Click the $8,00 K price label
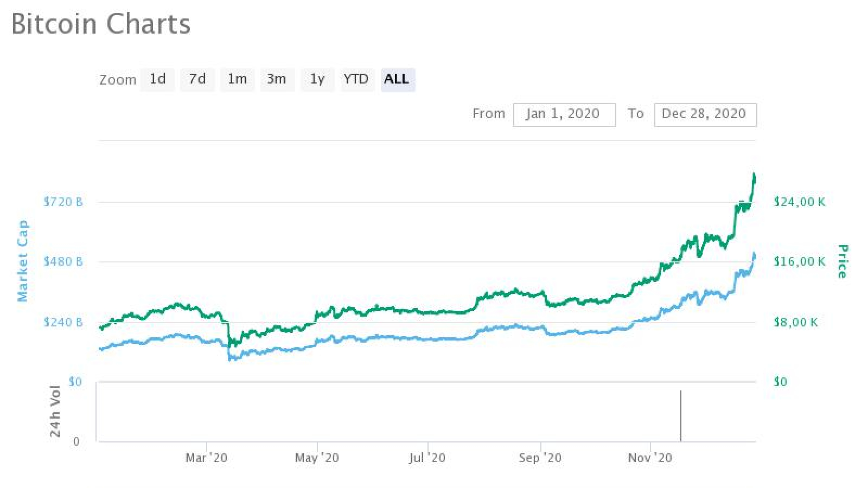 [795, 323]
